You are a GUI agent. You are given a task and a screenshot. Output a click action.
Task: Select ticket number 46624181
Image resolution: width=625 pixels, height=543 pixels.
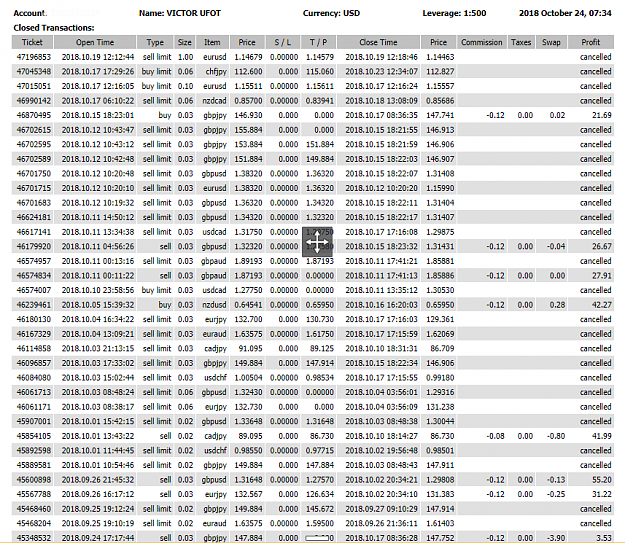(34, 217)
